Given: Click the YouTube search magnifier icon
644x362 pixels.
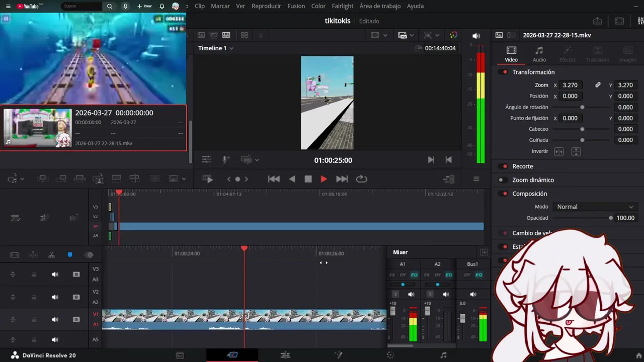Looking at the screenshot, I should pyautogui.click(x=110, y=6).
